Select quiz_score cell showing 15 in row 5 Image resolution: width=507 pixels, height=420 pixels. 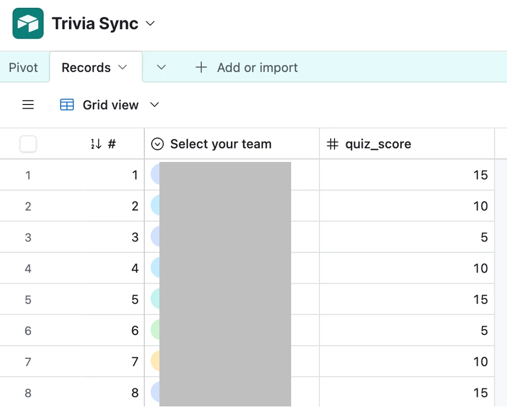[407, 299]
